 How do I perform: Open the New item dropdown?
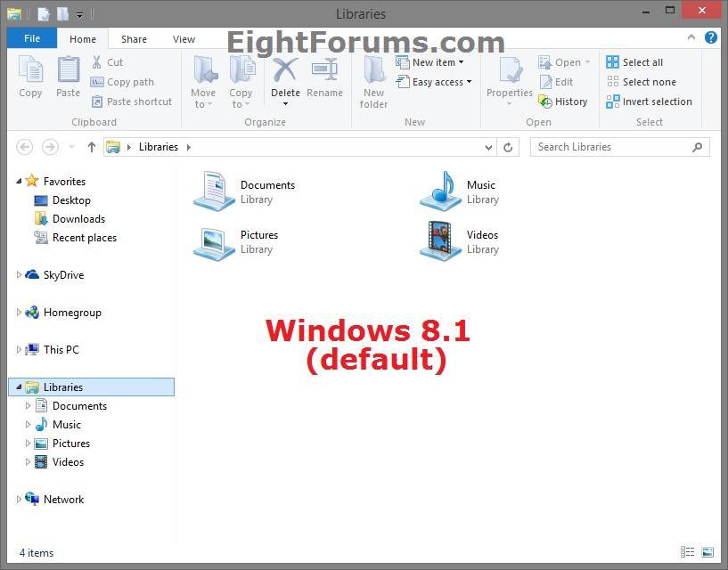(x=429, y=62)
